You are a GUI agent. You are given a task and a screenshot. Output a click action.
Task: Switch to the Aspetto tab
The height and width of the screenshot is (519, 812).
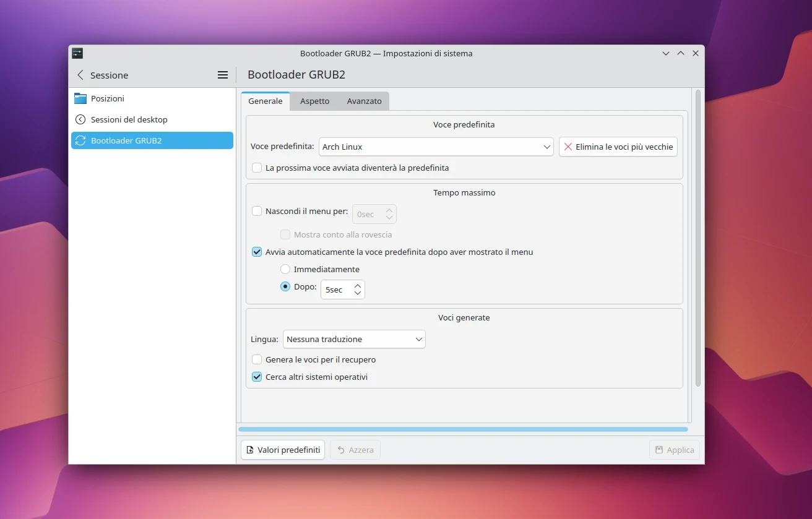pyautogui.click(x=314, y=101)
